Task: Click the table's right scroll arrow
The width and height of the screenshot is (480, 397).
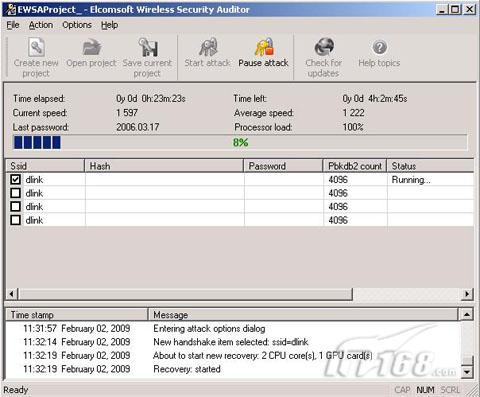Action: click(x=467, y=294)
